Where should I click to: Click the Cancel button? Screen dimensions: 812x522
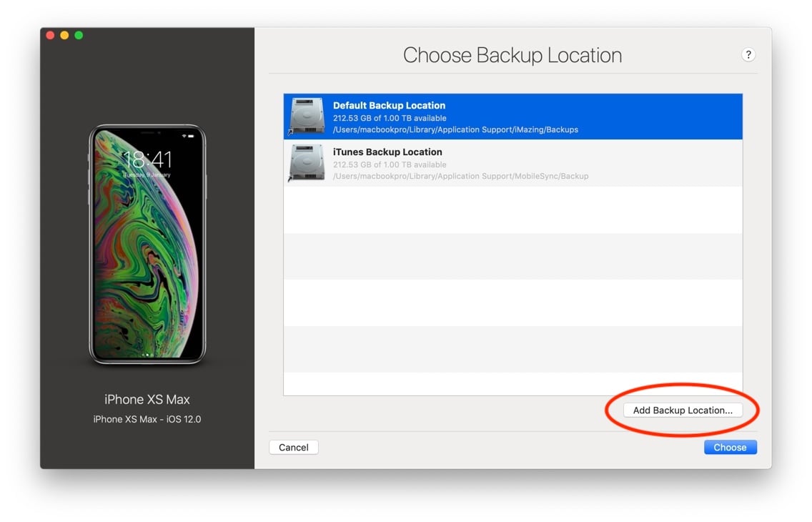click(294, 448)
